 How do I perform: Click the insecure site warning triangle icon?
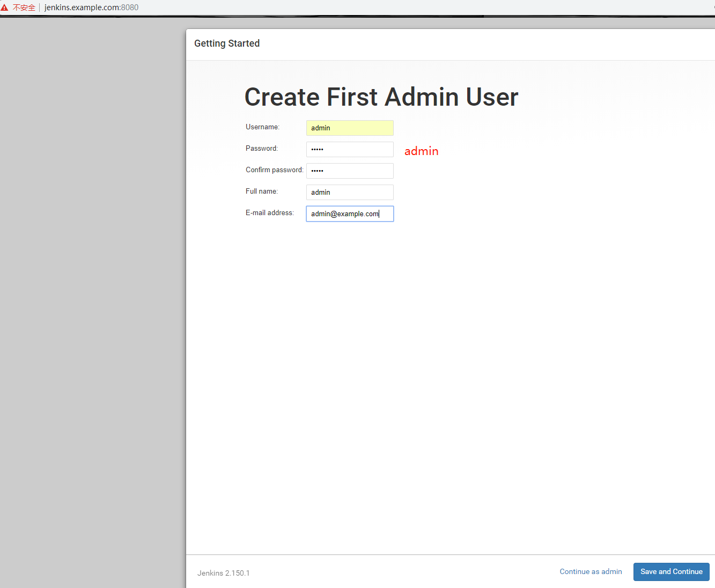[x=4, y=8]
